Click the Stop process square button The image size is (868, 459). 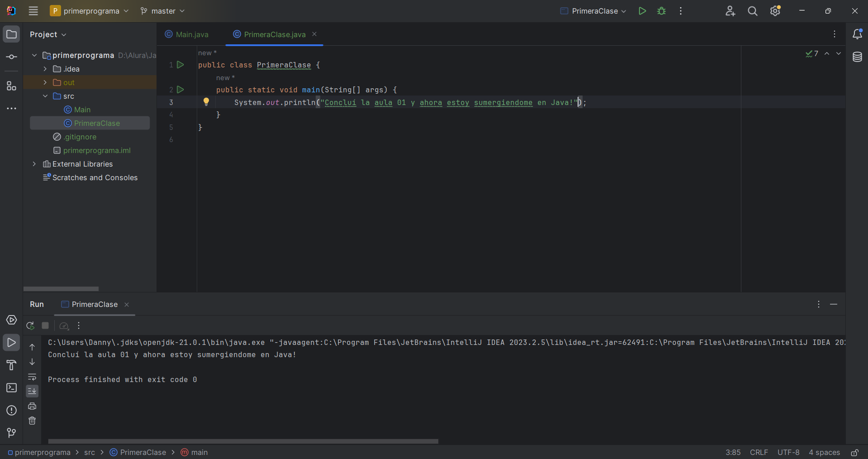(x=45, y=325)
